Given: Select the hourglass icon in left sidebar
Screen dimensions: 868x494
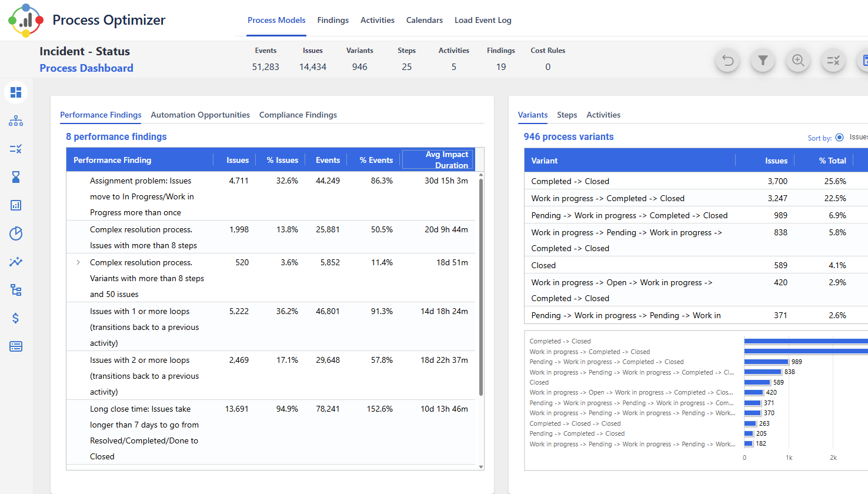Looking at the screenshot, I should 16,177.
